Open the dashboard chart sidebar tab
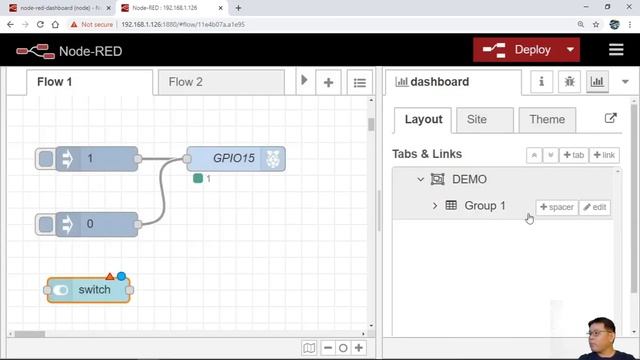This screenshot has width=640, height=360. [x=597, y=82]
